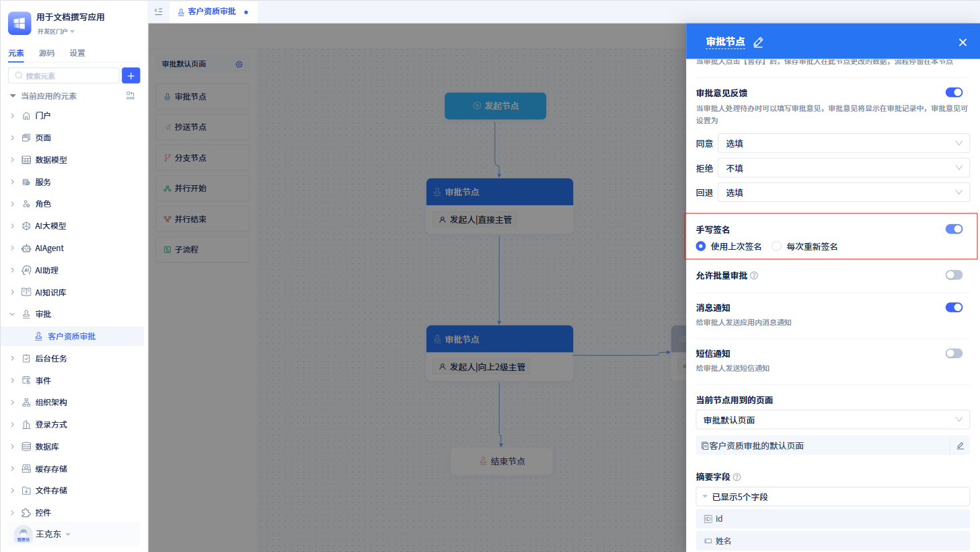
Task: Open the 开发区门户 switcher dropdown
Action: tap(56, 32)
